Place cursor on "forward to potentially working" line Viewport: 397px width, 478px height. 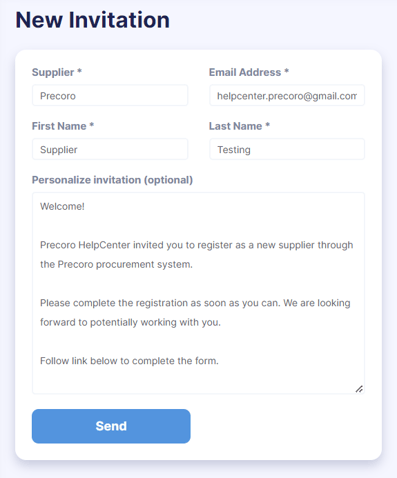coord(130,322)
